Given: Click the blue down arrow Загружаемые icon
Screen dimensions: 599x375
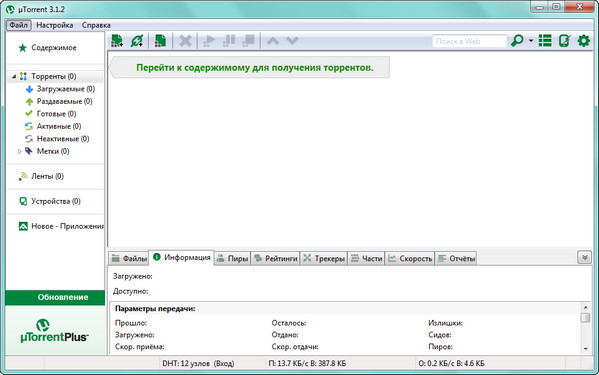Looking at the screenshot, I should click(29, 89).
